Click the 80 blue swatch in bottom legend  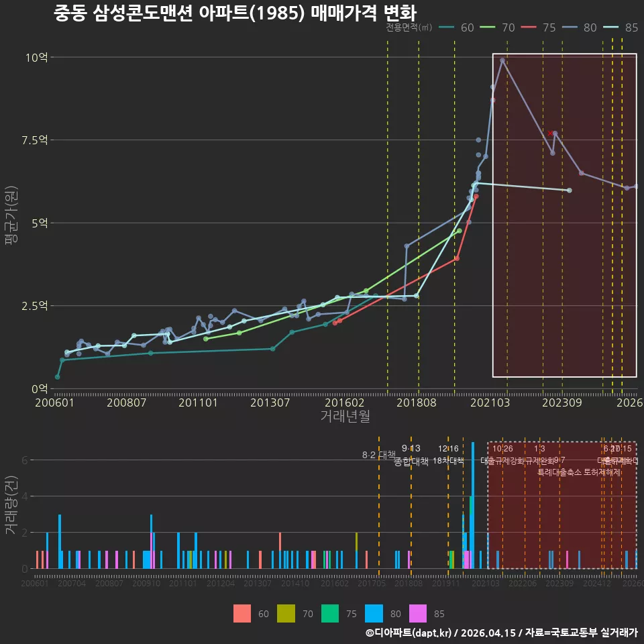point(374,613)
